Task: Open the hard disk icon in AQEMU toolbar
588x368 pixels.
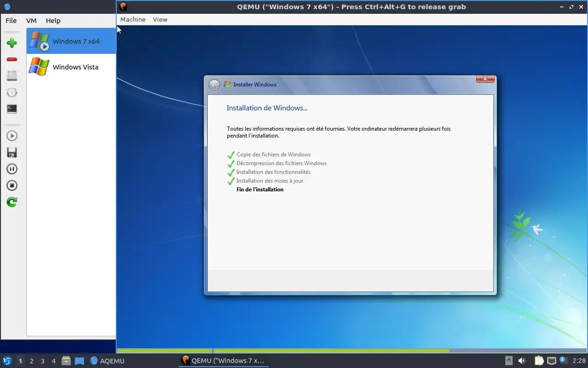Action: pos(12,76)
